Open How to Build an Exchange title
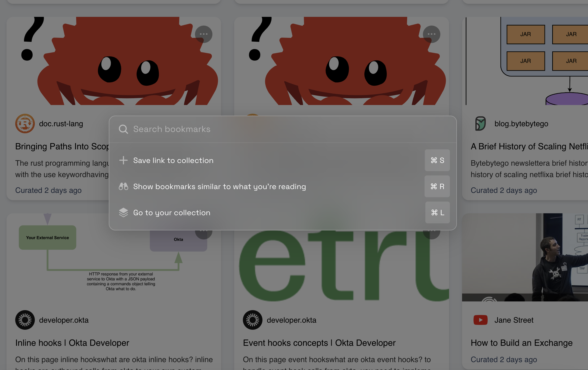The image size is (588, 370). [x=521, y=343]
